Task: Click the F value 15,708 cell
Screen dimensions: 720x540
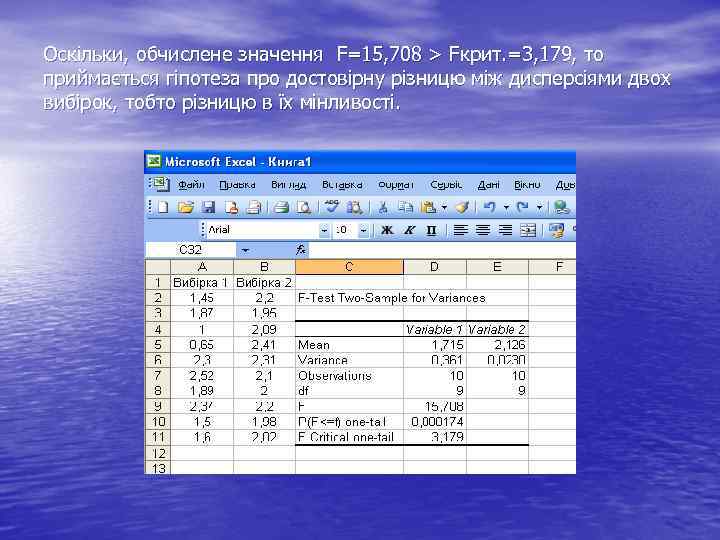Action: pos(434,406)
